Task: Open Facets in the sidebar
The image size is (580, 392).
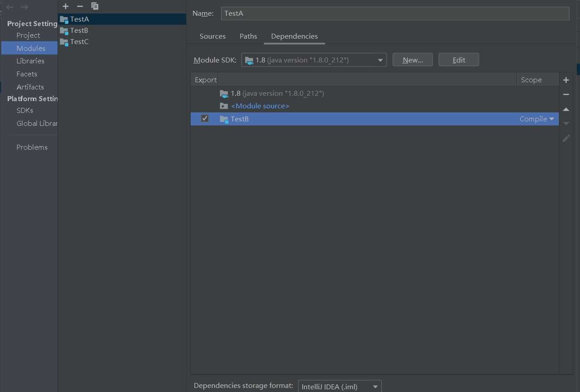Action: pyautogui.click(x=27, y=74)
